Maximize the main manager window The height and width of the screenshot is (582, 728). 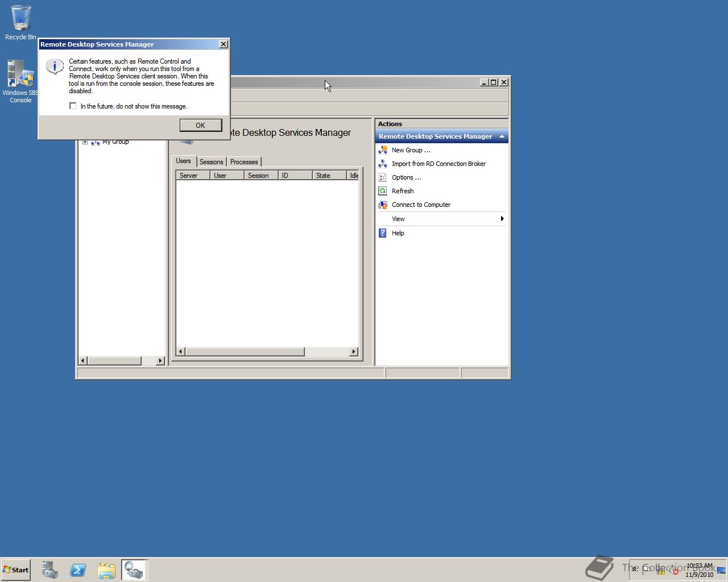pos(494,82)
